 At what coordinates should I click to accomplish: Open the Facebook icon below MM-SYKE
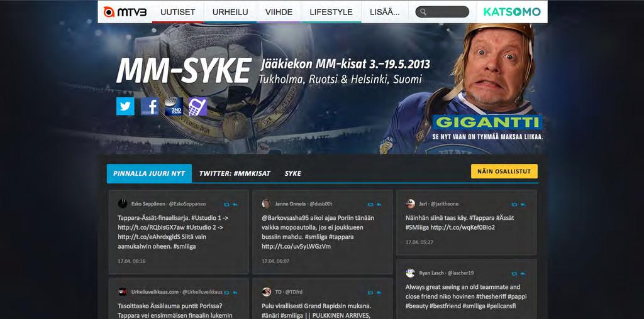150,106
